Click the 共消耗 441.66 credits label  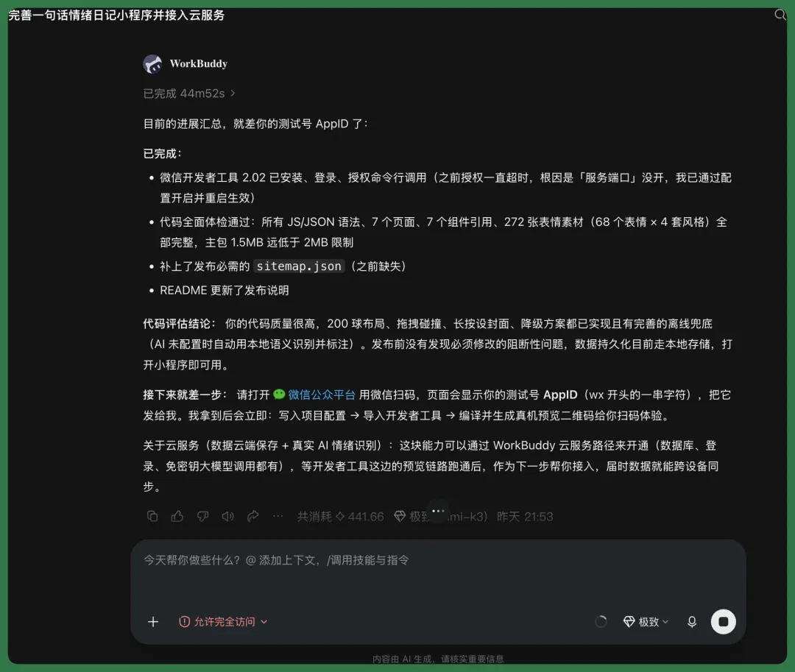(340, 517)
